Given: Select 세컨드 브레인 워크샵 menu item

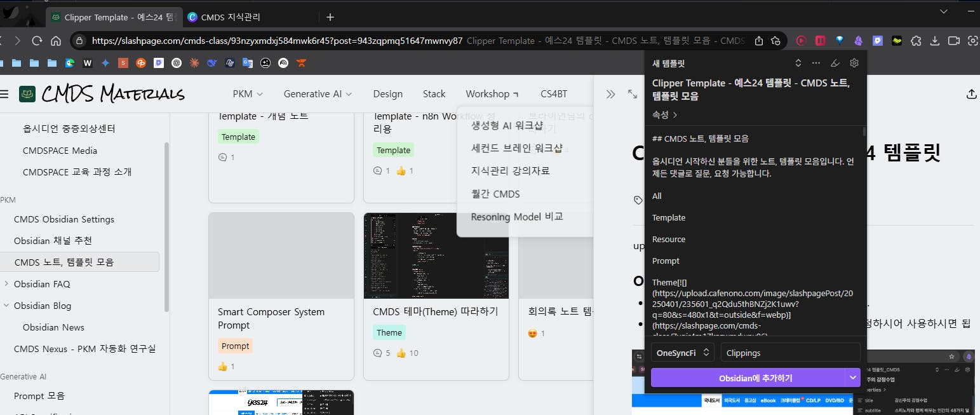Looking at the screenshot, I should click(x=517, y=148).
